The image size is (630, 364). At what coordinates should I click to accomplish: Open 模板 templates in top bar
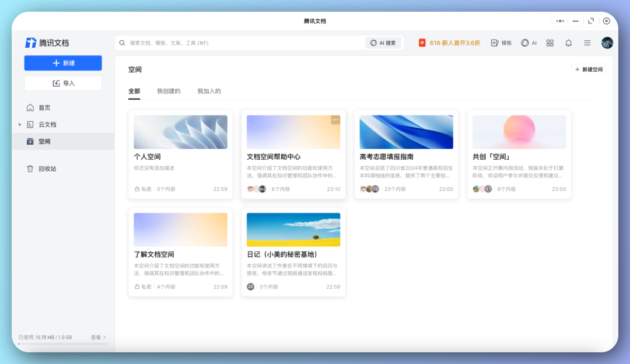coord(502,43)
